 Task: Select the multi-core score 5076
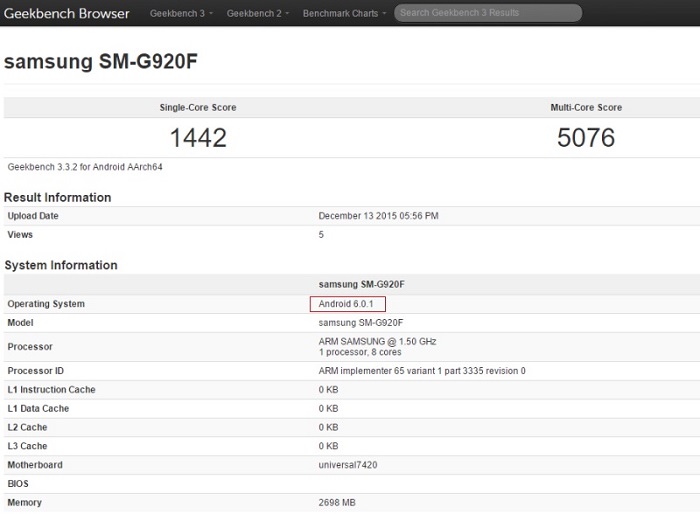(585, 137)
